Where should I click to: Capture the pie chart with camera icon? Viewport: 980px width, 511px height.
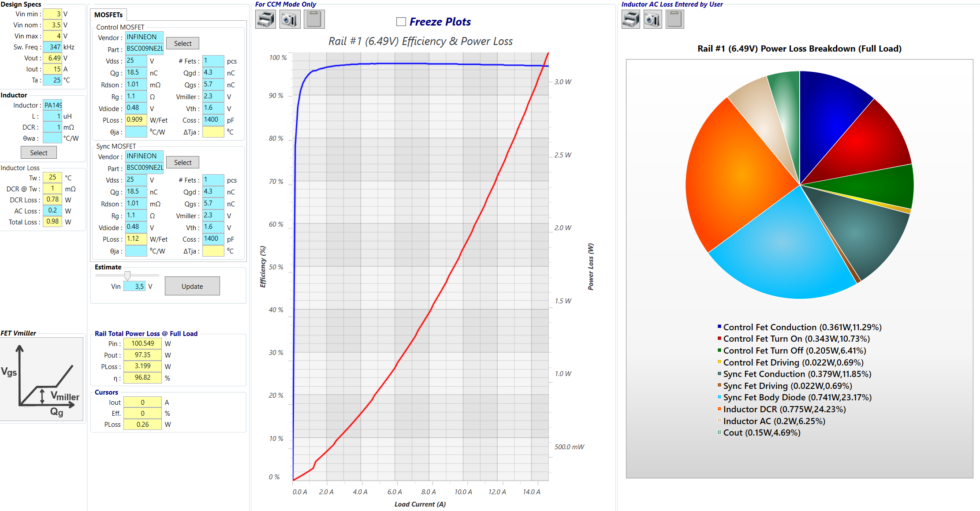[x=653, y=19]
